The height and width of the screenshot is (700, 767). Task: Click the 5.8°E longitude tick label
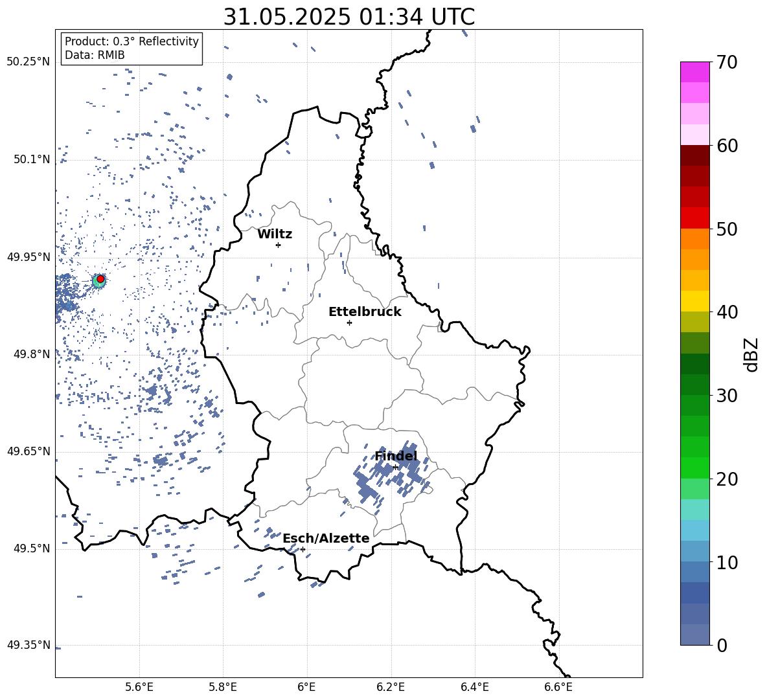tap(223, 688)
